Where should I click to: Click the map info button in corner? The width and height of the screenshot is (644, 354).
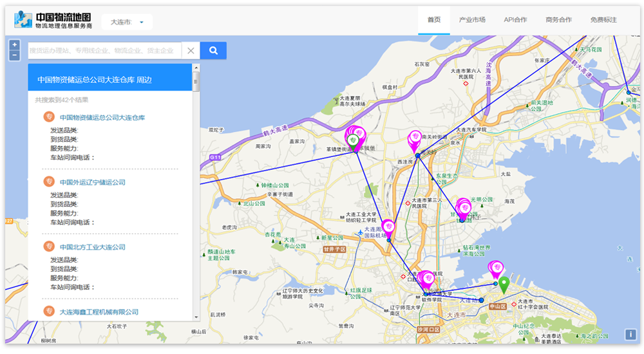pyautogui.click(x=630, y=334)
